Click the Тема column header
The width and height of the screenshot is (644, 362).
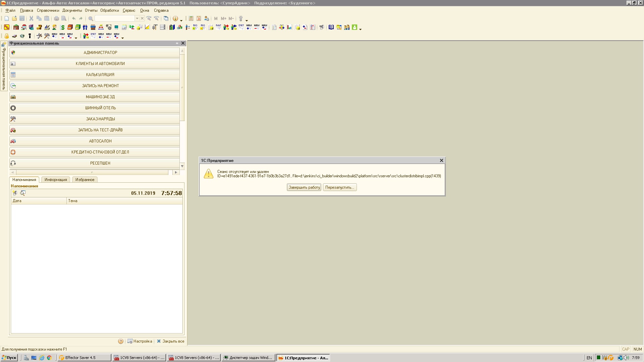124,201
